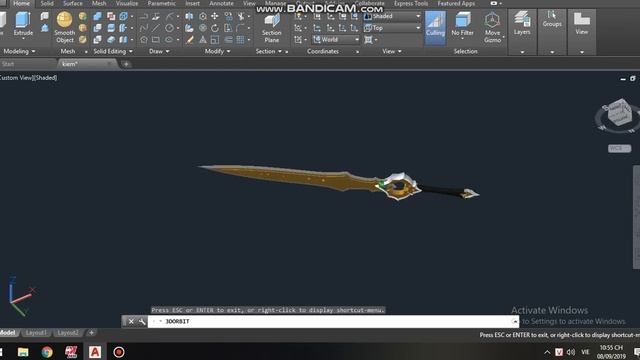Switch to the Layout2 tab
640x360 pixels.
(x=68, y=333)
